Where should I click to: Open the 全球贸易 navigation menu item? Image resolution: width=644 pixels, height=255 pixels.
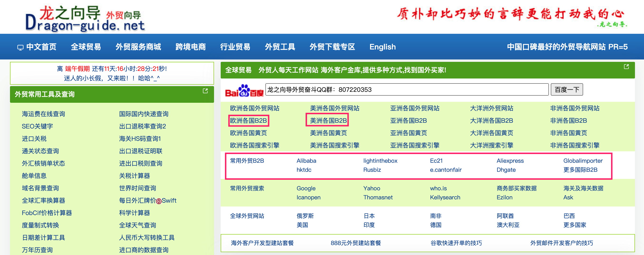(86, 47)
